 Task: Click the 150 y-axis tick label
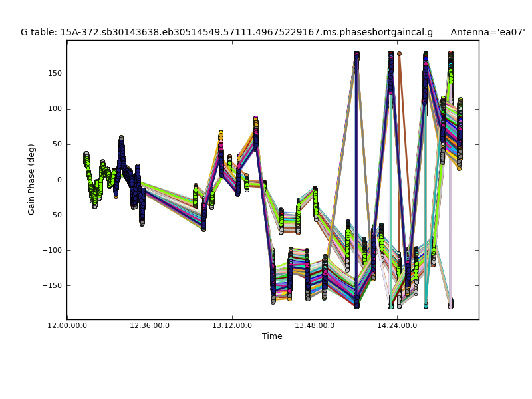[x=55, y=74]
